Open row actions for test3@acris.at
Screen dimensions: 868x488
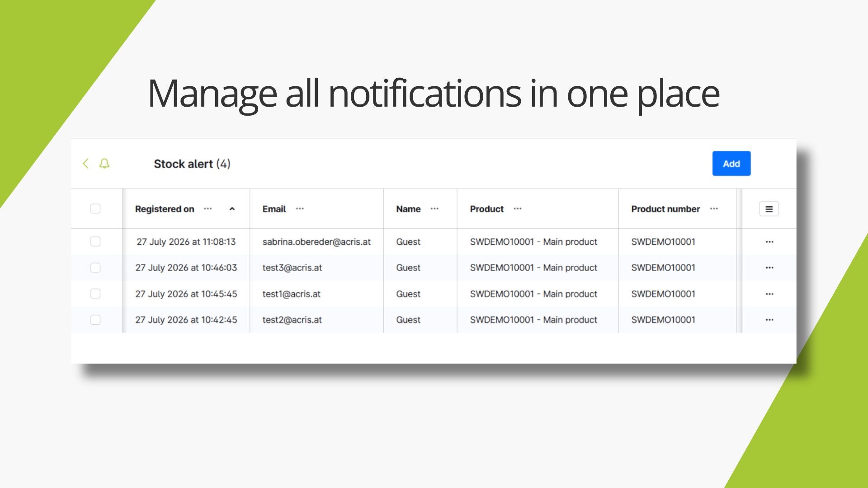(769, 268)
